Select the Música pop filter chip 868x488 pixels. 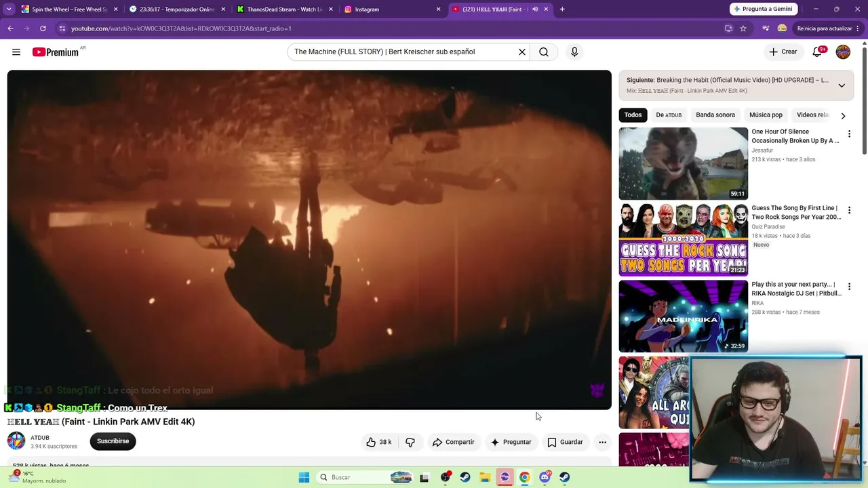click(x=766, y=115)
